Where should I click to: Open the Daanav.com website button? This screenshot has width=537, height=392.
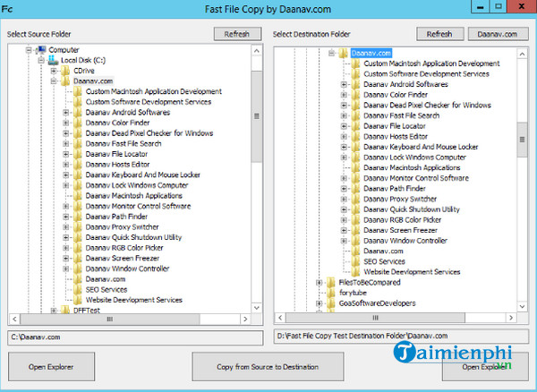[498, 34]
